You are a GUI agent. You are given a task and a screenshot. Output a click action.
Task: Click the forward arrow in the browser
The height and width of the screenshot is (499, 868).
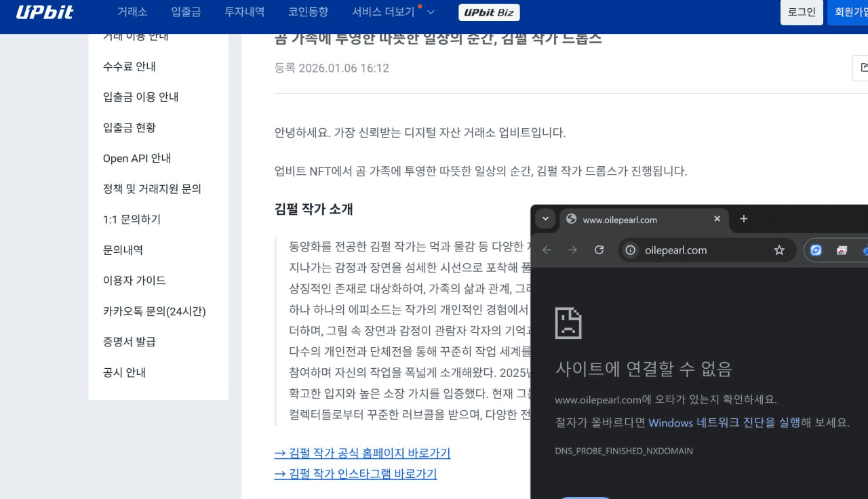[572, 250]
